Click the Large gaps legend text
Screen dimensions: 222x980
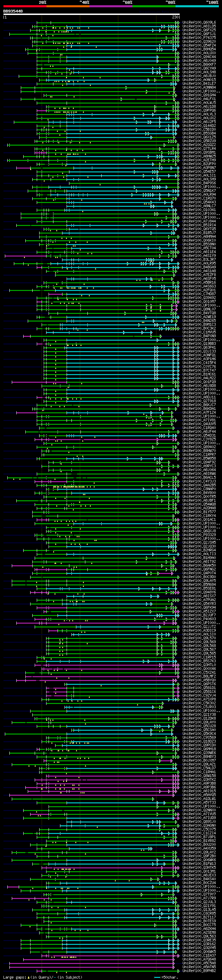43,977
